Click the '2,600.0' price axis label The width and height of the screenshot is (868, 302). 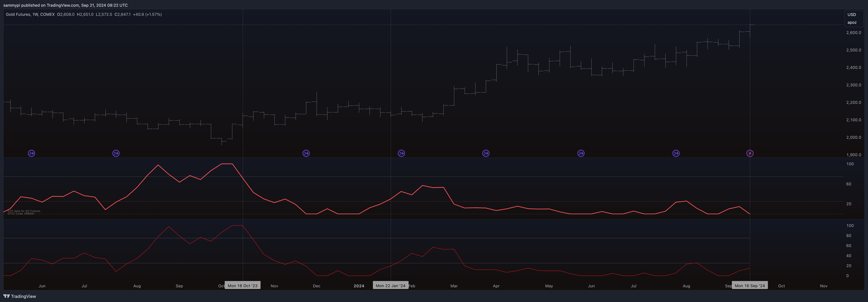click(854, 33)
